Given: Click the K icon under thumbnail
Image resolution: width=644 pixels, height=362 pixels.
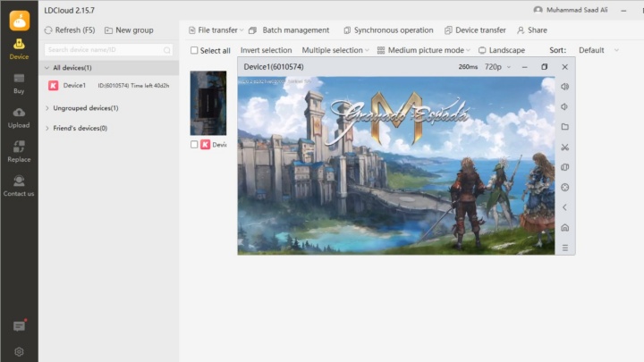Looking at the screenshot, I should pyautogui.click(x=206, y=145).
